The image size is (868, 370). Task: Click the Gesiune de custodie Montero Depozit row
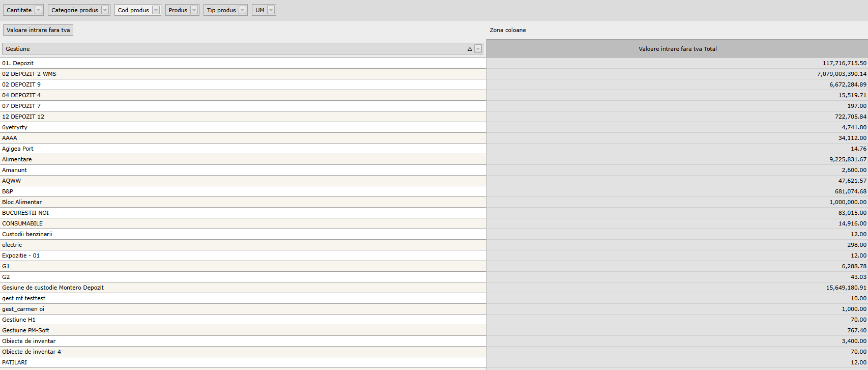tap(53, 288)
